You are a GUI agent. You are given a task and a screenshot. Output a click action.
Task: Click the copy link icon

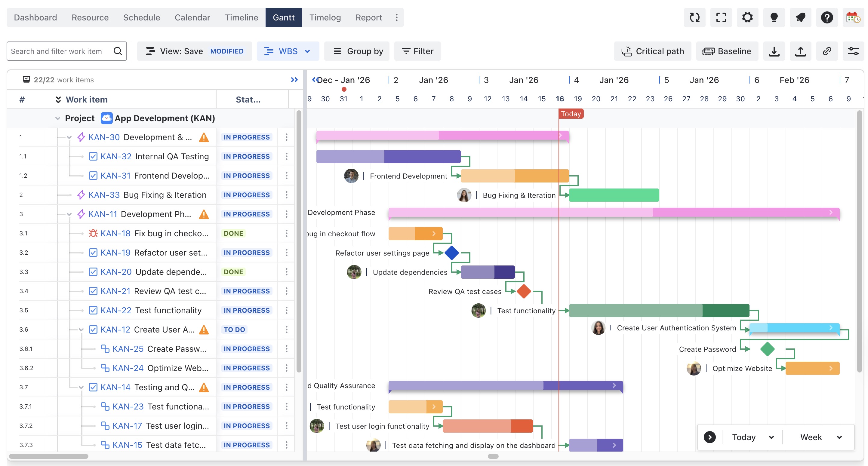point(827,51)
